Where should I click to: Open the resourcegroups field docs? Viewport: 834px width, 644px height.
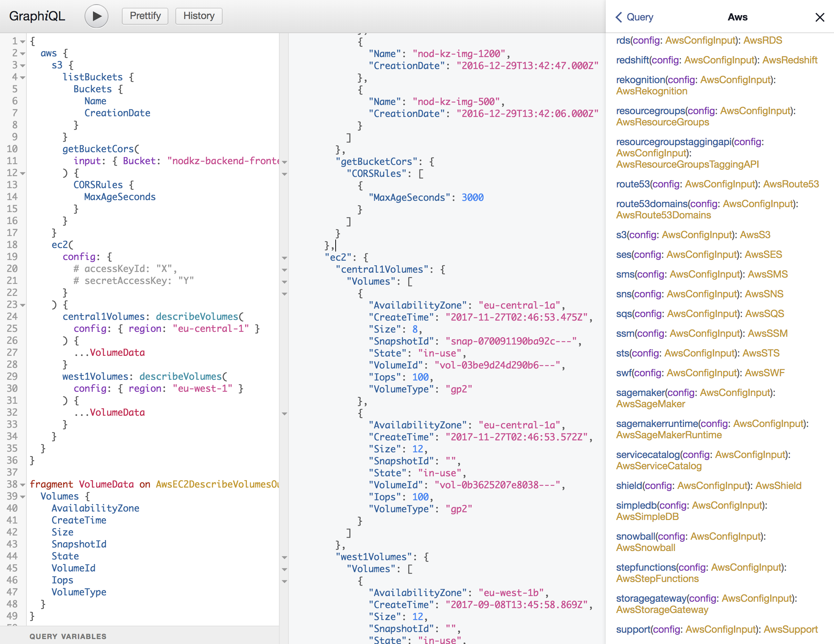tap(651, 111)
